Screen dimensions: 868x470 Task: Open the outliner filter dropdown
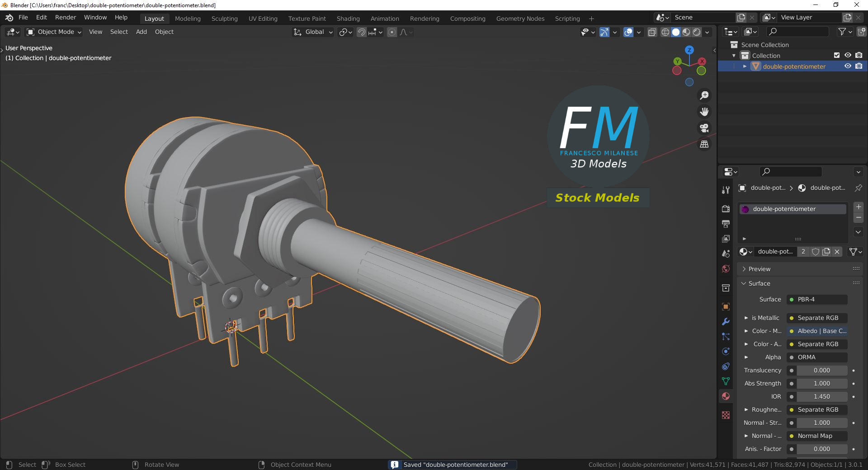845,32
